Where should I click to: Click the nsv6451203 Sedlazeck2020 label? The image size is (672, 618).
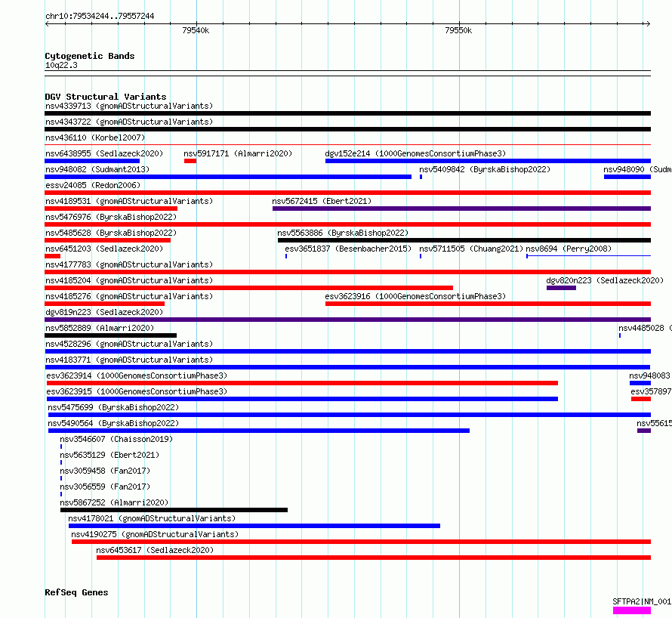click(104, 249)
